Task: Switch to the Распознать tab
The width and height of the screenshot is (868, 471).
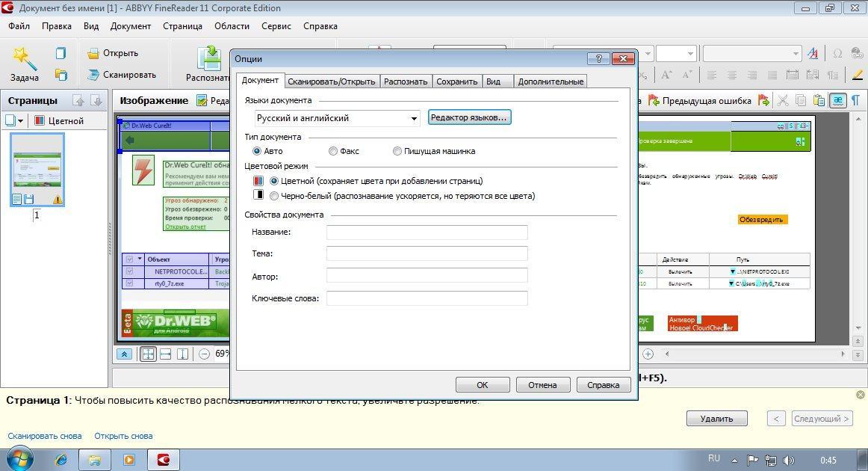Action: pos(405,81)
